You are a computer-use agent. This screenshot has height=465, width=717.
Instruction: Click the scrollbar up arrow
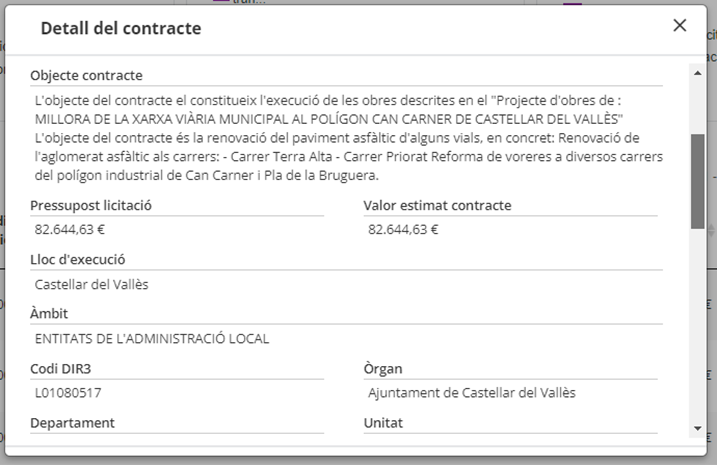click(697, 72)
